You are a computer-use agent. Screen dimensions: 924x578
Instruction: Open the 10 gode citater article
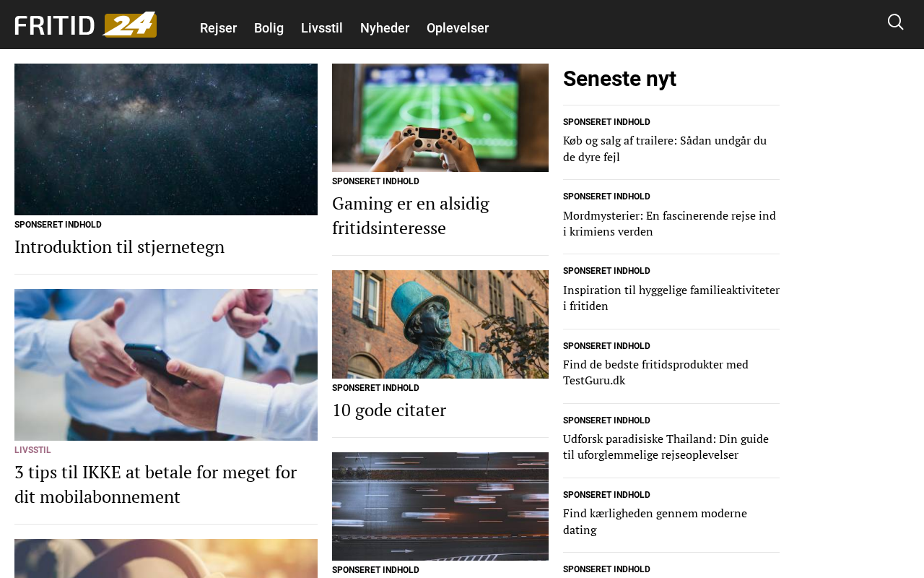(x=389, y=410)
